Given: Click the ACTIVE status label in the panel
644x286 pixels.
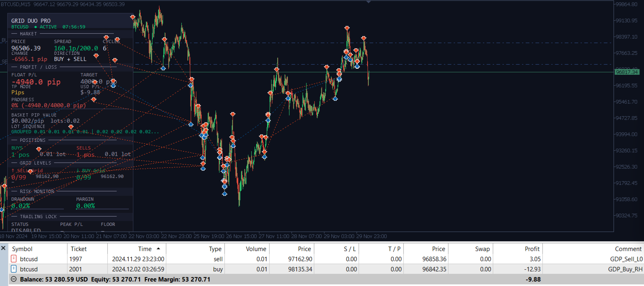Looking at the screenshot, I should click(x=48, y=27).
